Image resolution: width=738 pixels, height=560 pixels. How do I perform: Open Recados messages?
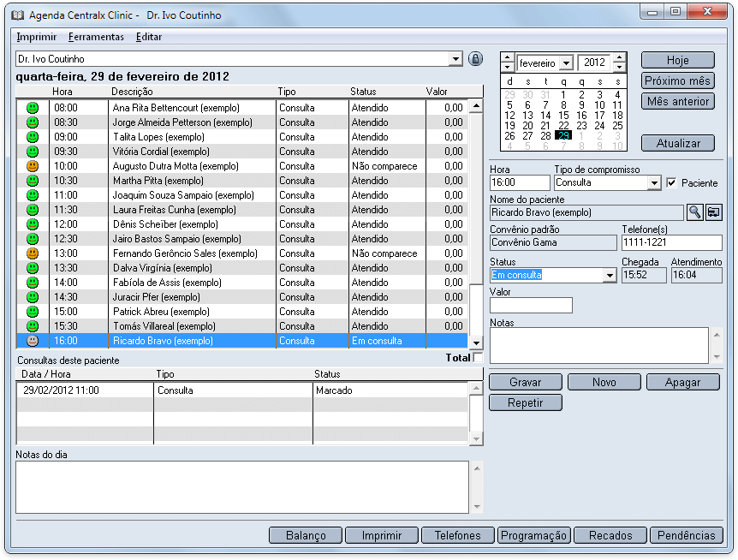(x=610, y=535)
